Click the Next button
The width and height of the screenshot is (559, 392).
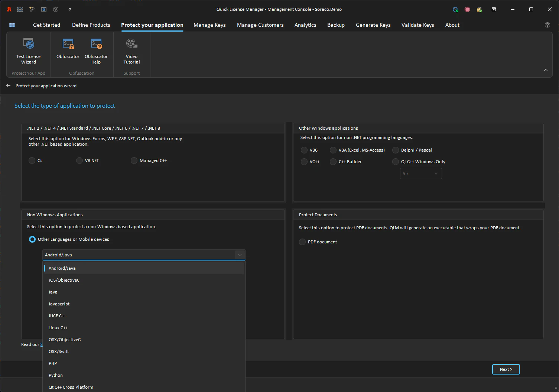506,369
